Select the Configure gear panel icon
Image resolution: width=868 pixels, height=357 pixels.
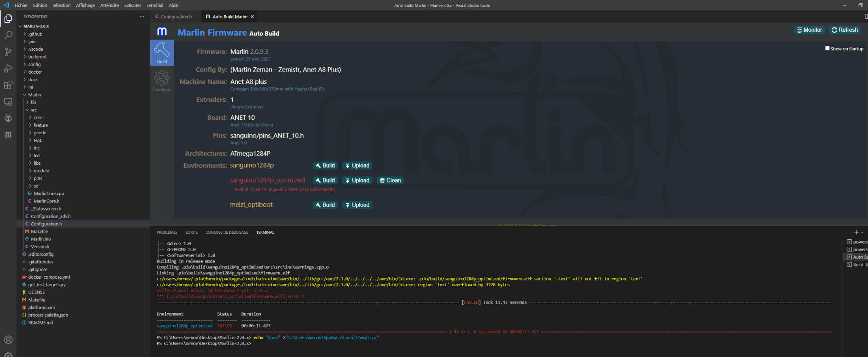tap(162, 80)
